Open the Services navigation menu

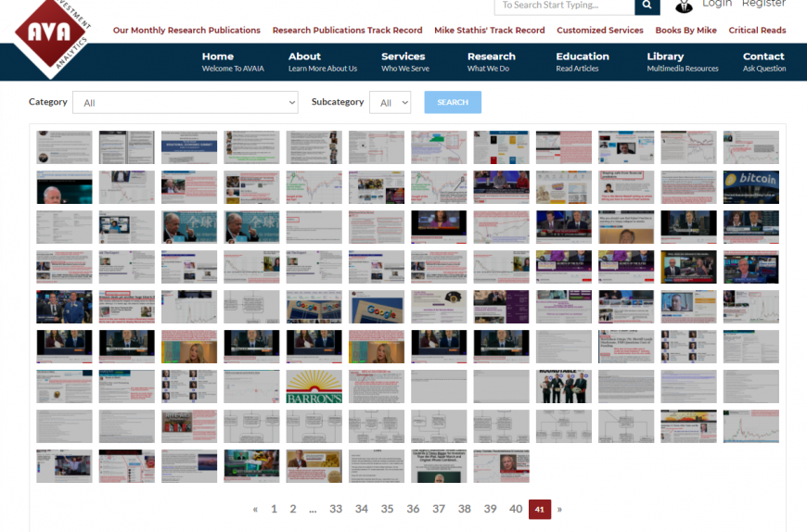click(403, 61)
